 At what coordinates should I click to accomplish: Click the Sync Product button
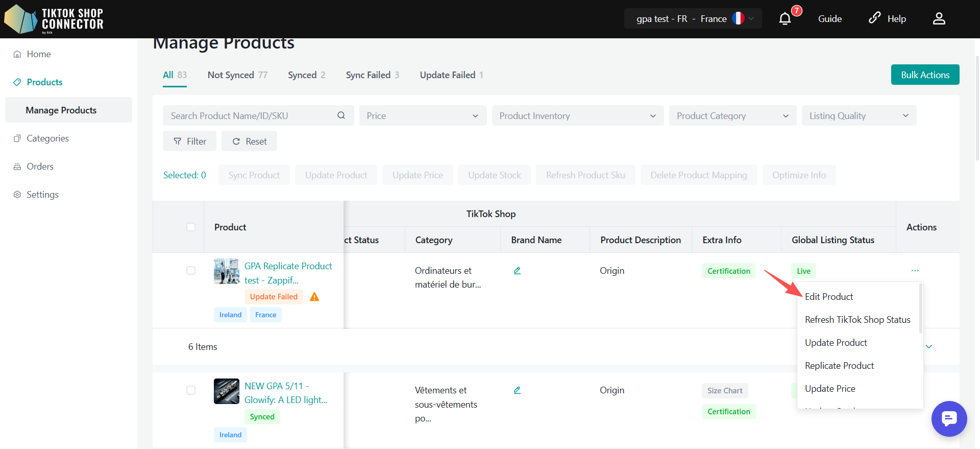click(x=254, y=175)
